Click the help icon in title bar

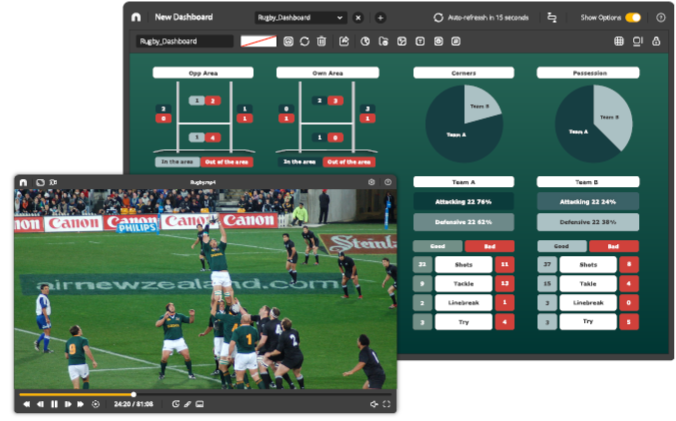660,18
